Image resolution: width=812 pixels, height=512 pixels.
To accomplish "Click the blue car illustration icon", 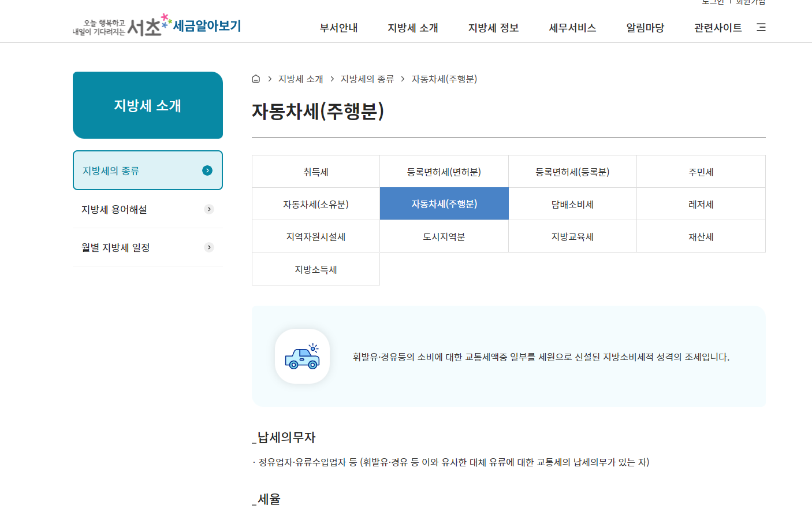I will coord(302,357).
